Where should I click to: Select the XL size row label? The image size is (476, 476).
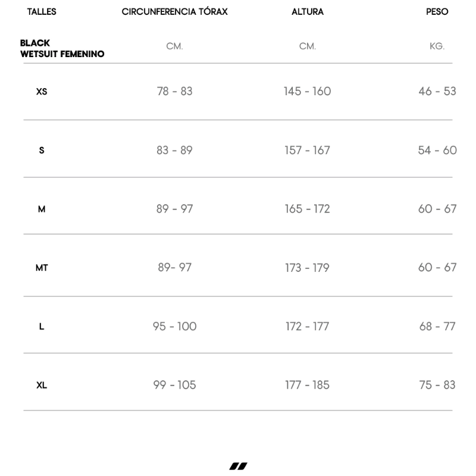pos(42,386)
